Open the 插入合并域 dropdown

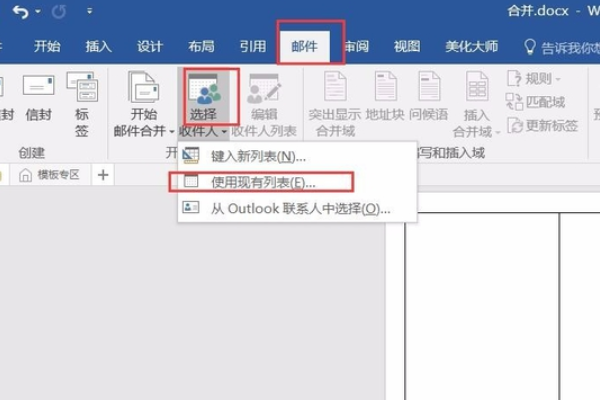[477, 104]
